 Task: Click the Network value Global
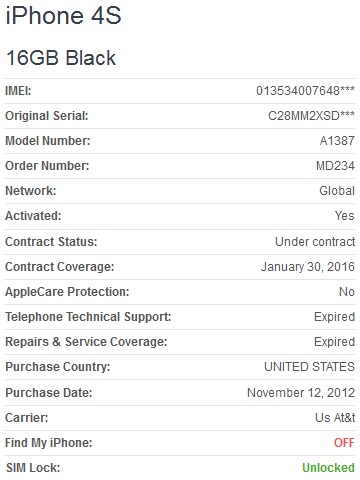[337, 191]
